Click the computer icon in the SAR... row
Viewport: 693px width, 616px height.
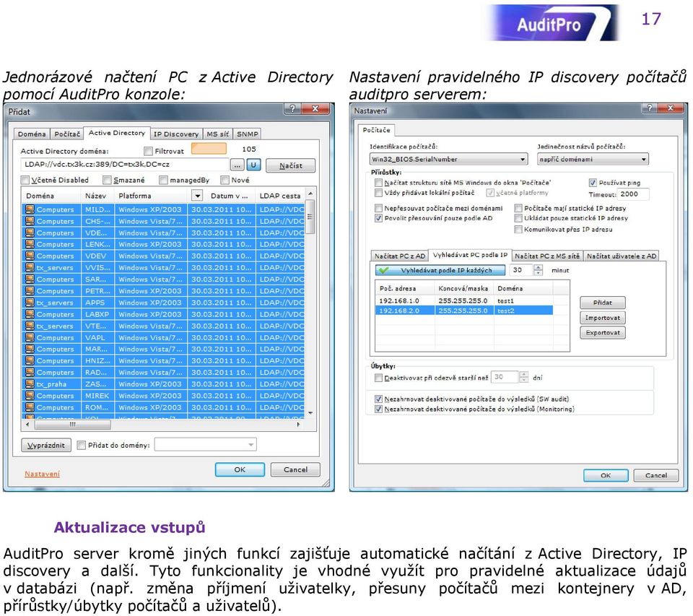[x=30, y=279]
